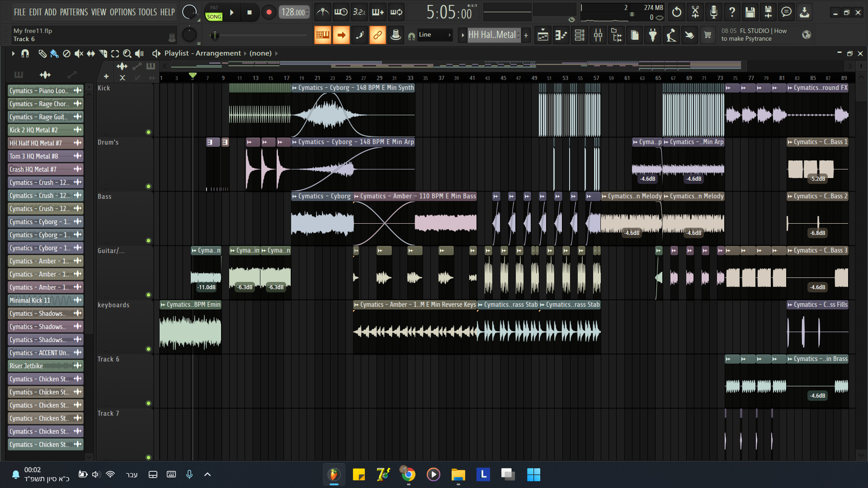Mute the Kick track green light

point(148,132)
